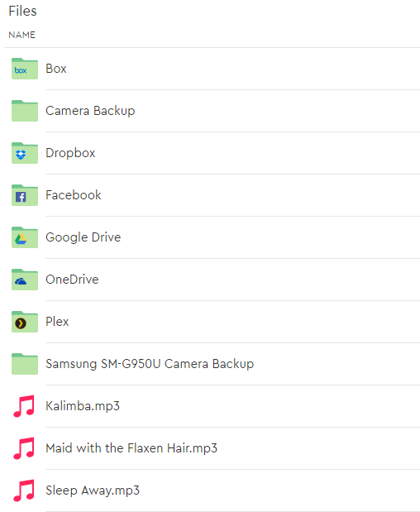The height and width of the screenshot is (512, 420).
Task: Select the Sleep Away.mp3 music note icon
Action: 24,490
